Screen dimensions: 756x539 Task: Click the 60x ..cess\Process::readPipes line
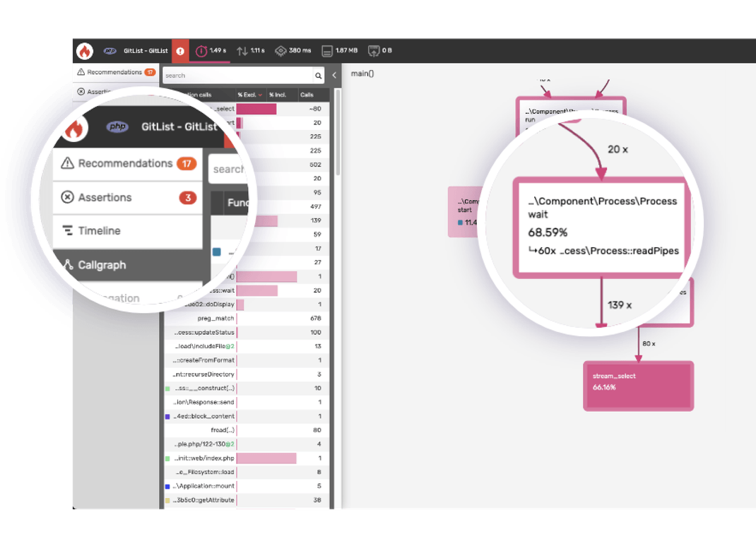pos(603,251)
